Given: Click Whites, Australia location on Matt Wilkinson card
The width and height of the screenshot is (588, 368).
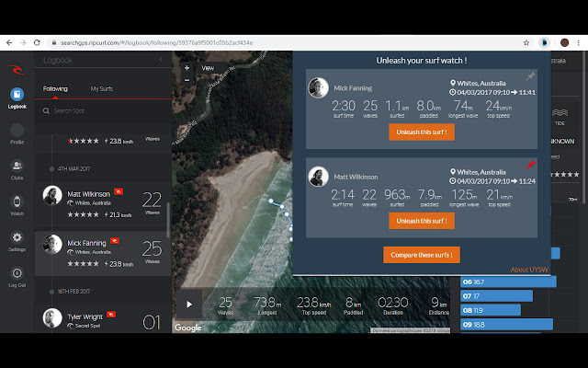Looking at the screenshot, I should (x=478, y=172).
